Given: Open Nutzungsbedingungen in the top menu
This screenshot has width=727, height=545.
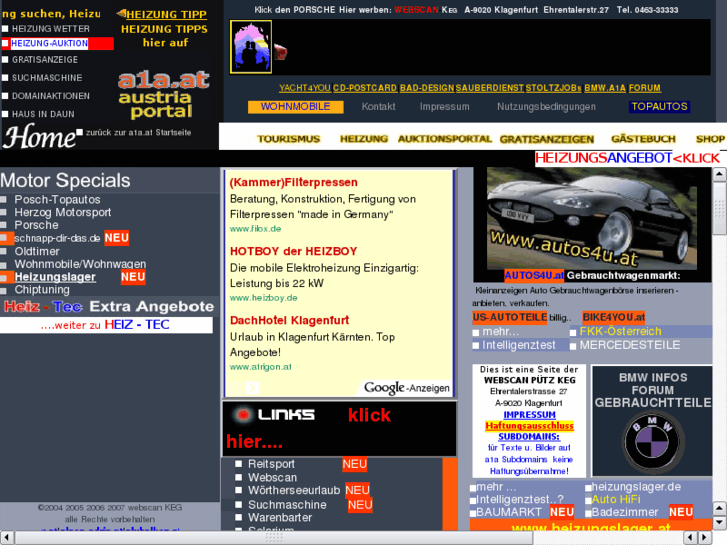Looking at the screenshot, I should pos(546,107).
